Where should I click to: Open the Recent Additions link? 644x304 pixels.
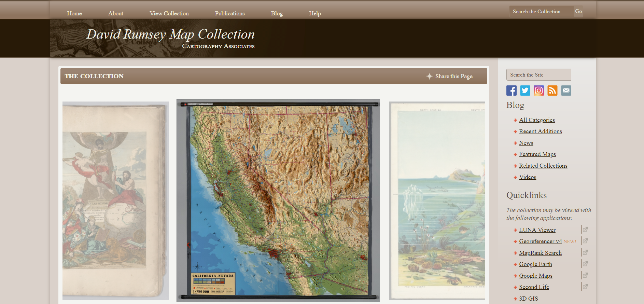[541, 131]
